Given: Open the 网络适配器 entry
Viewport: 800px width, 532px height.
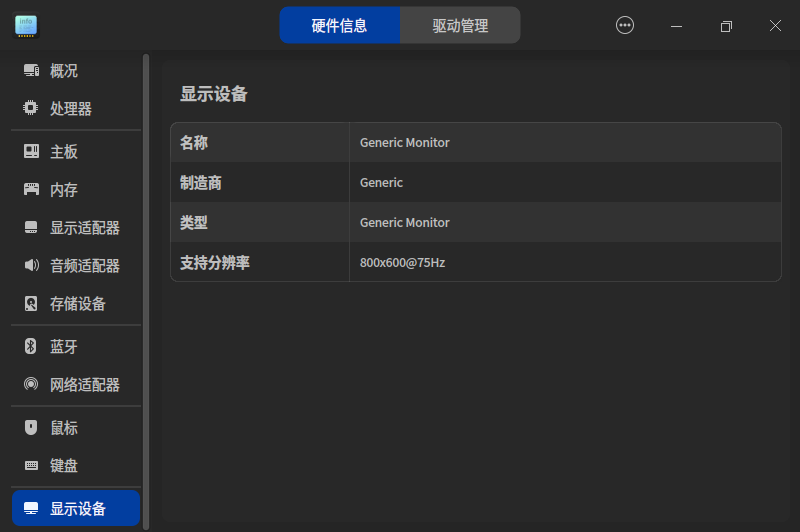Looking at the screenshot, I should coord(76,384).
